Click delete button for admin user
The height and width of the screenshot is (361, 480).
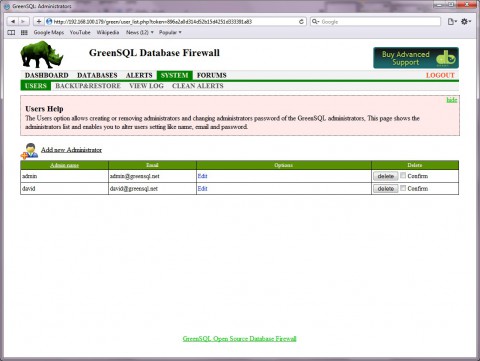pos(386,176)
